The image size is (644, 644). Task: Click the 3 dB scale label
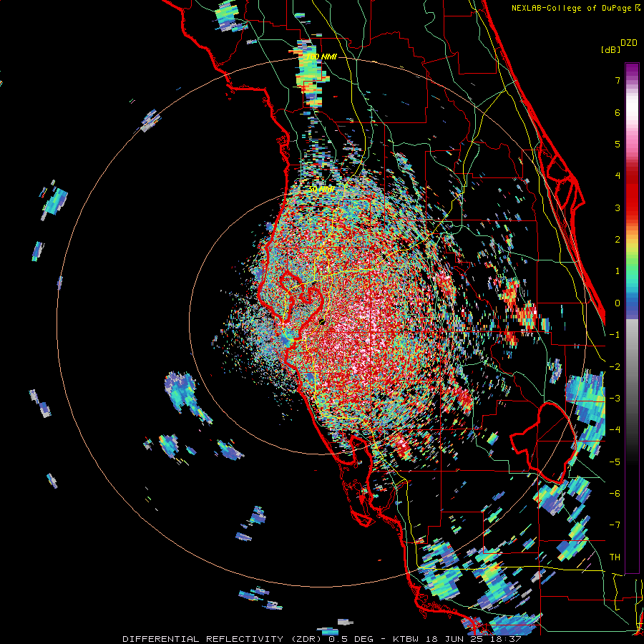coord(618,208)
